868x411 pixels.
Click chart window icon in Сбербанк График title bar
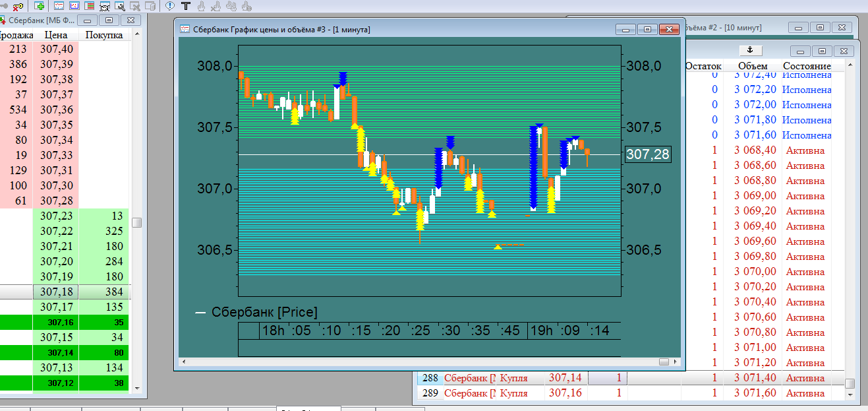click(x=185, y=30)
